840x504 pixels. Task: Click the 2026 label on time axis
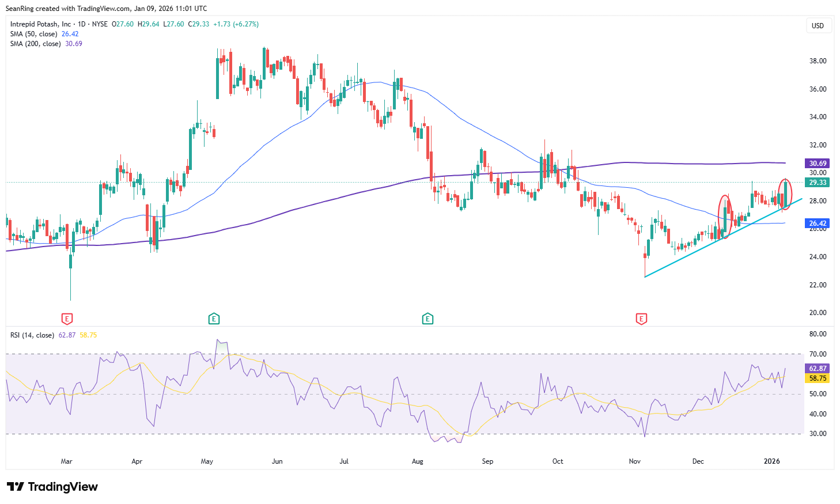pyautogui.click(x=772, y=461)
